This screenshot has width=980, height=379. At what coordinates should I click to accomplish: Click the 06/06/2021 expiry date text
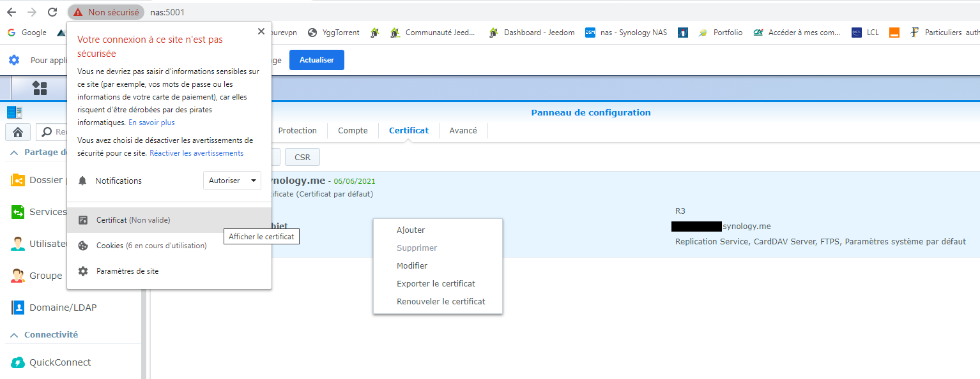click(x=355, y=181)
